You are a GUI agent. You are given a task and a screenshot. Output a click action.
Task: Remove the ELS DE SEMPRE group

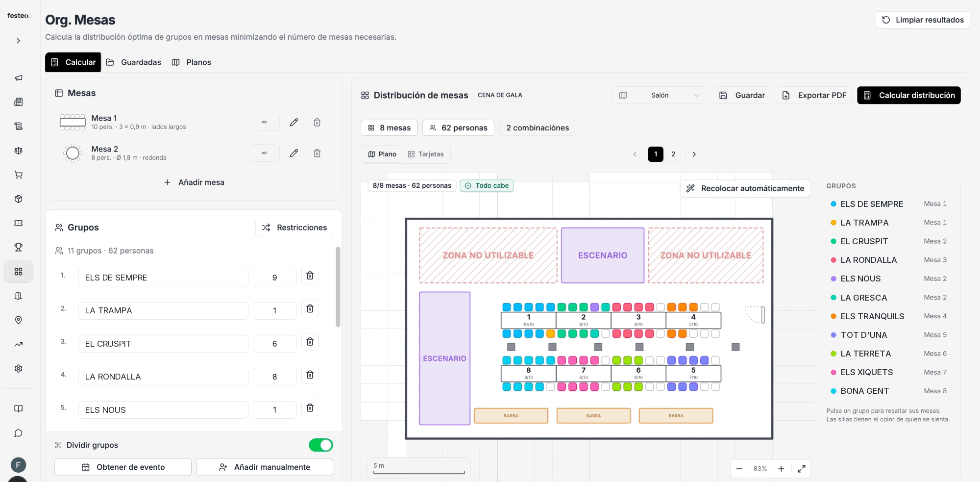(x=310, y=276)
